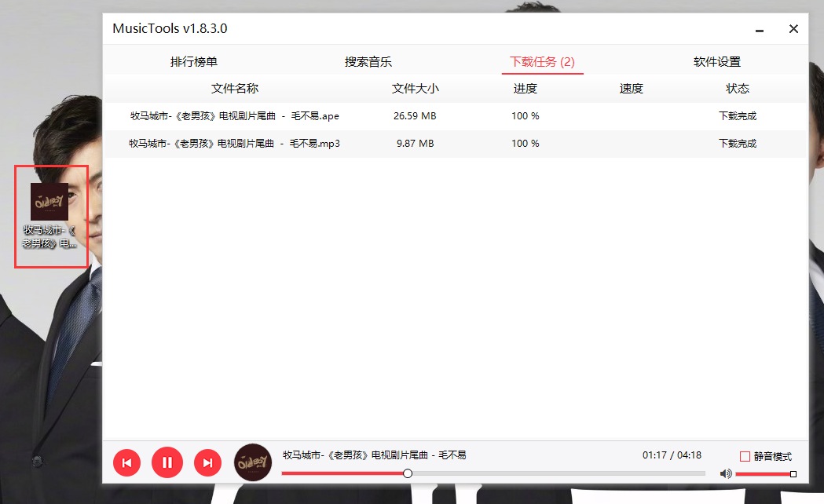Go to the 软件设置 tab
Viewport: 824px width, 504px height.
click(716, 62)
